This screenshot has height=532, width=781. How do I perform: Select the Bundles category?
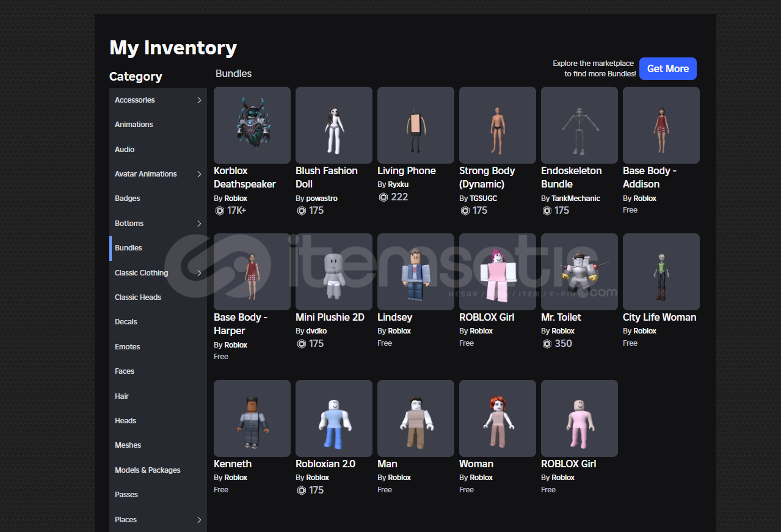[158, 248]
